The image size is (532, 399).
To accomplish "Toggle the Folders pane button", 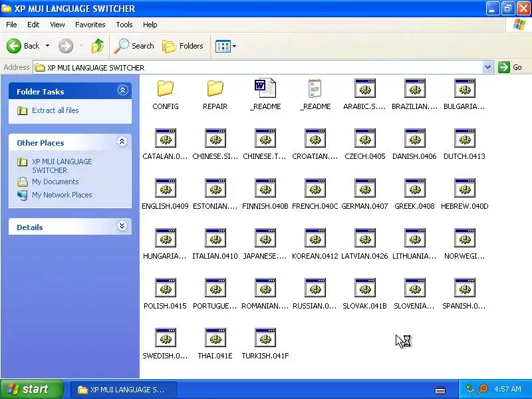I will 183,46.
